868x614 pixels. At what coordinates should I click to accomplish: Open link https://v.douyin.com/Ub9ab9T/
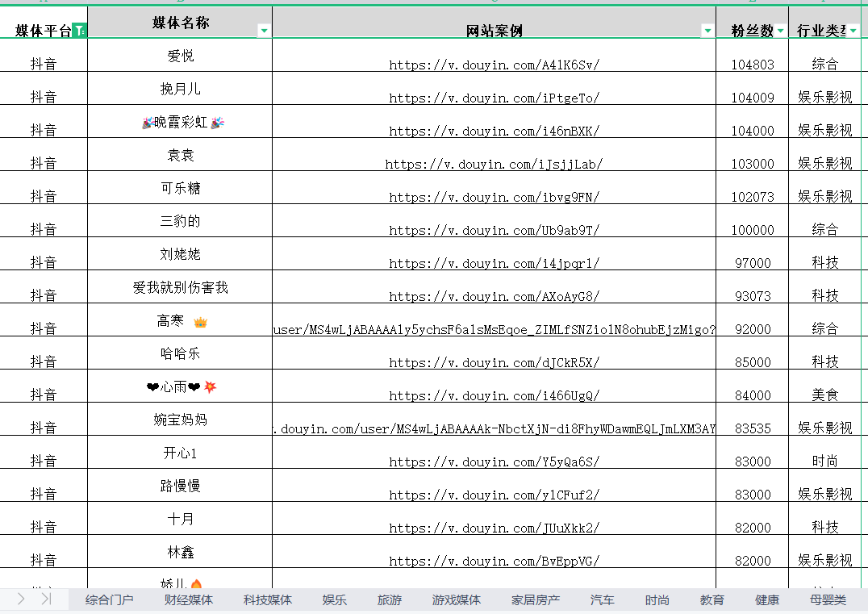[x=494, y=230]
